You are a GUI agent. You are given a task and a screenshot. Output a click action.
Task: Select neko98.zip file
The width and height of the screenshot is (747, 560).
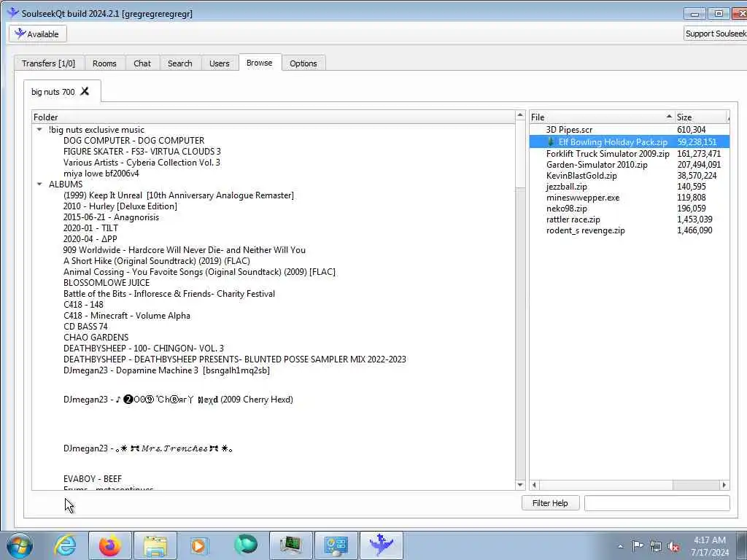tap(566, 209)
